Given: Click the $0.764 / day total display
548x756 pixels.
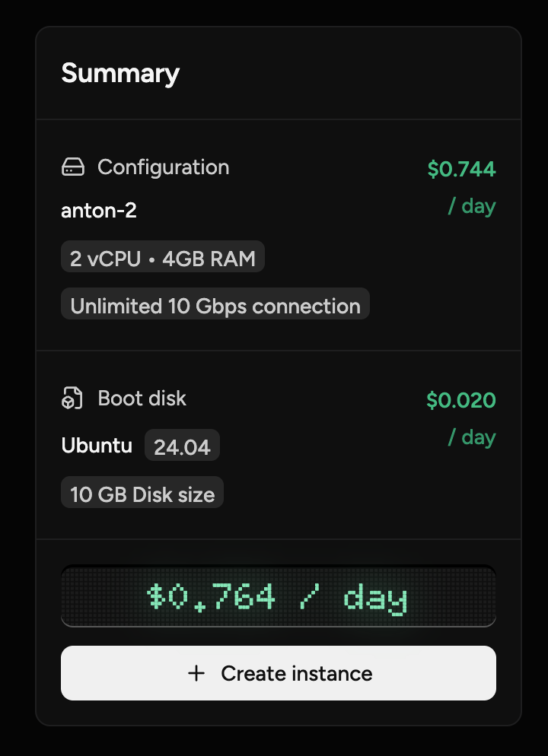Looking at the screenshot, I should coord(278,597).
